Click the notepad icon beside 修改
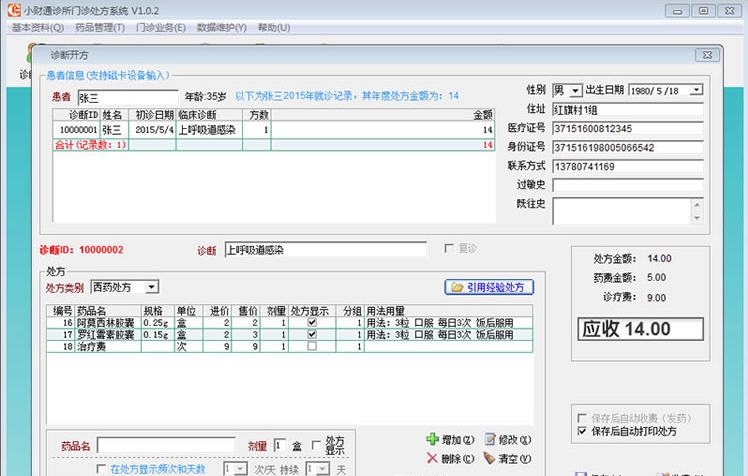Image resolution: width=748 pixels, height=476 pixels. click(490, 439)
